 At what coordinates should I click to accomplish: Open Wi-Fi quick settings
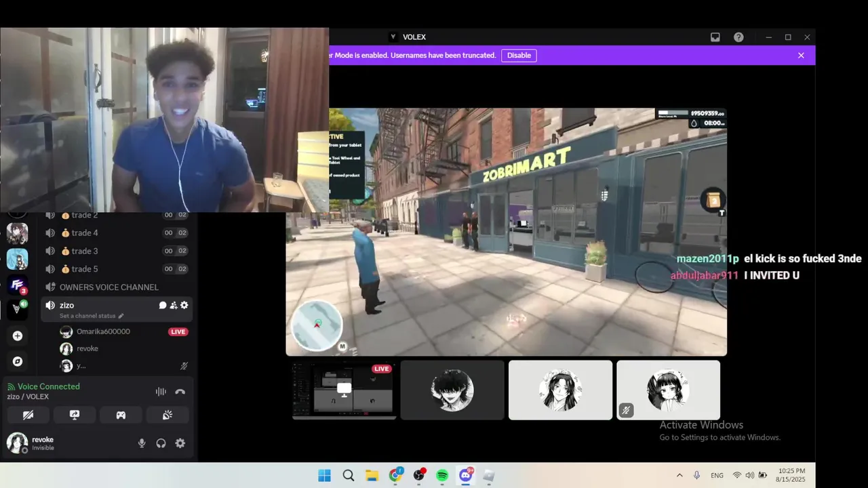tap(737, 476)
